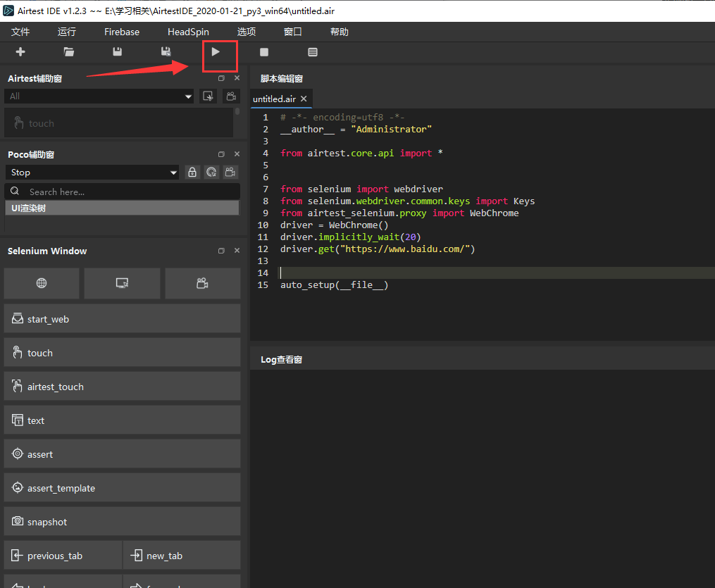Open the 运行 menu
The height and width of the screenshot is (588, 715).
click(x=67, y=32)
